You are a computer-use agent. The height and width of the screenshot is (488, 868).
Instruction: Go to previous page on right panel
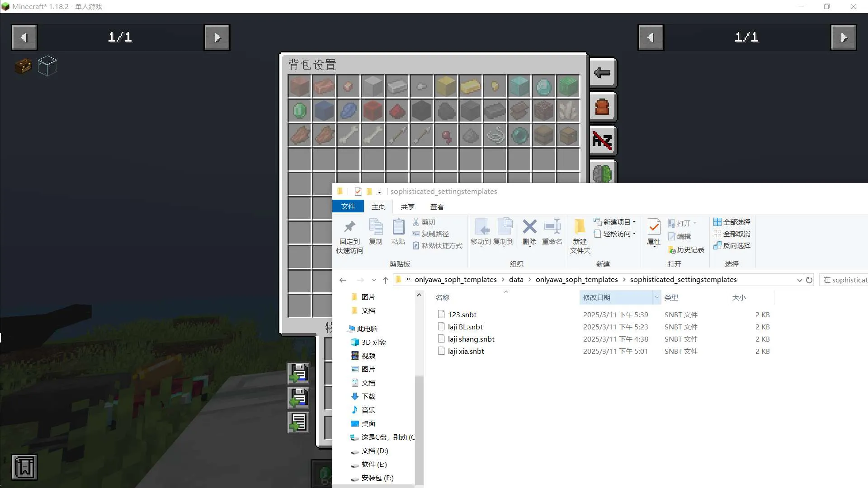[x=651, y=38]
